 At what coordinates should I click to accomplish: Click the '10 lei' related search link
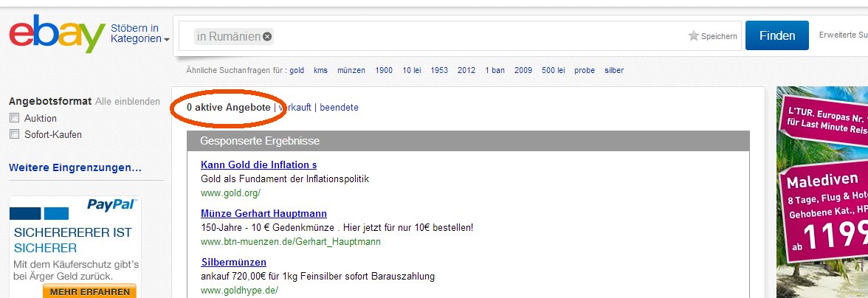(412, 71)
